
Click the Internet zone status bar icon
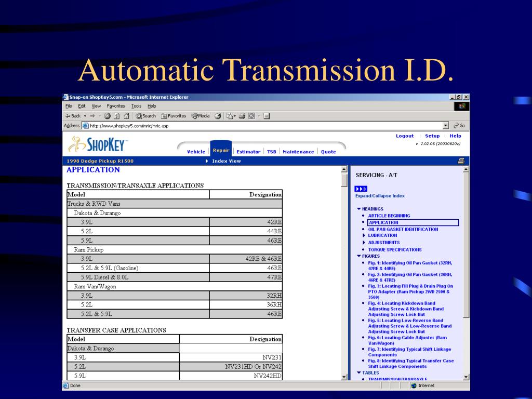[x=414, y=386]
